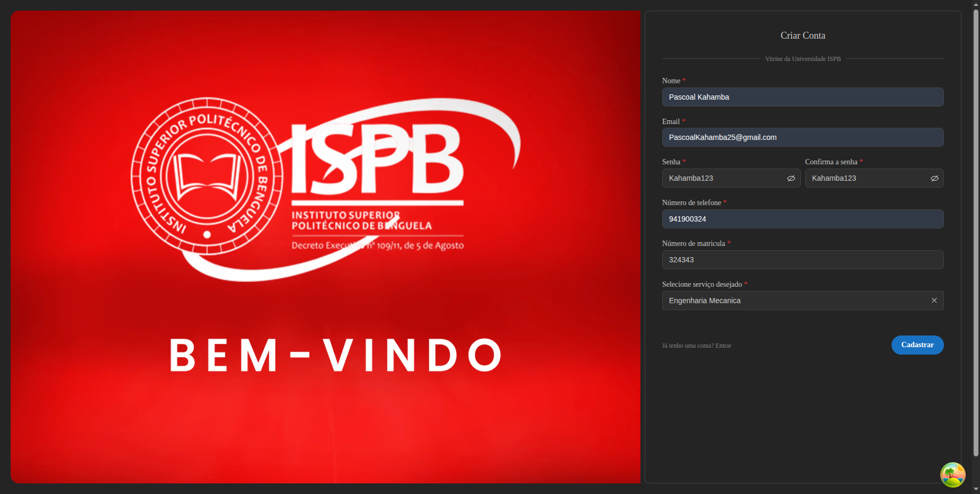Click the BEM-VINDO banner text
Image resolution: width=980 pixels, height=494 pixels.
tap(335, 355)
